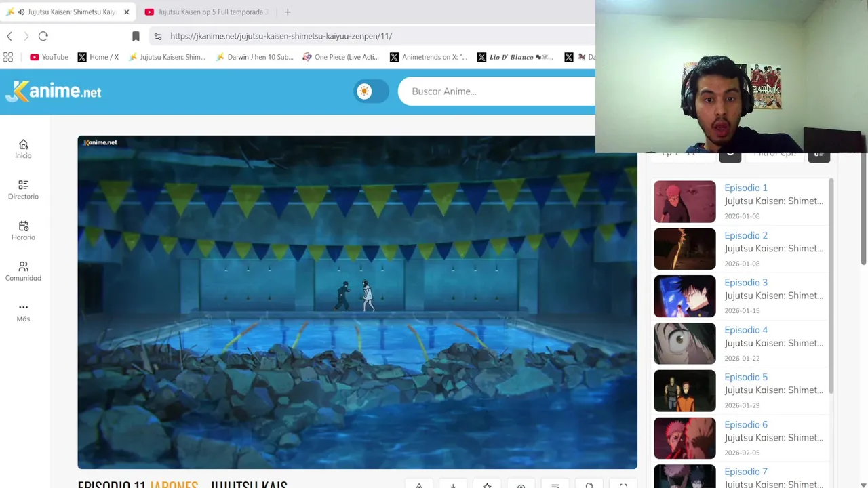Go forward using the browser forward arrow

26,36
